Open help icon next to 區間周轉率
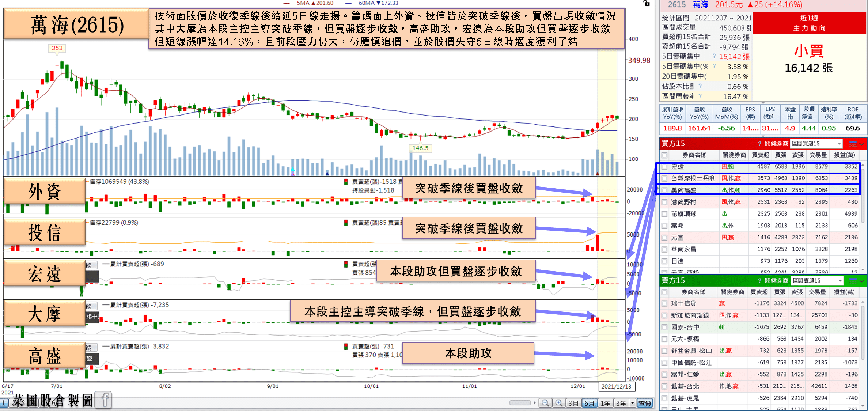This screenshot has height=420, width=868. (700, 96)
